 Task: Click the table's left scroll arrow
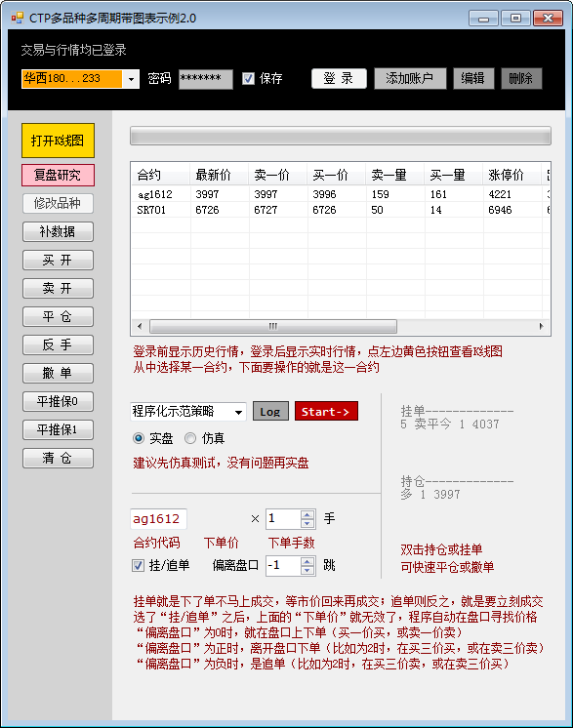click(x=140, y=326)
